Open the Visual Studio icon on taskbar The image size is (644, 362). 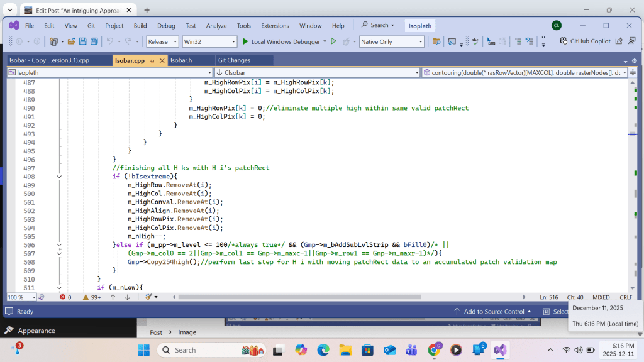500,350
